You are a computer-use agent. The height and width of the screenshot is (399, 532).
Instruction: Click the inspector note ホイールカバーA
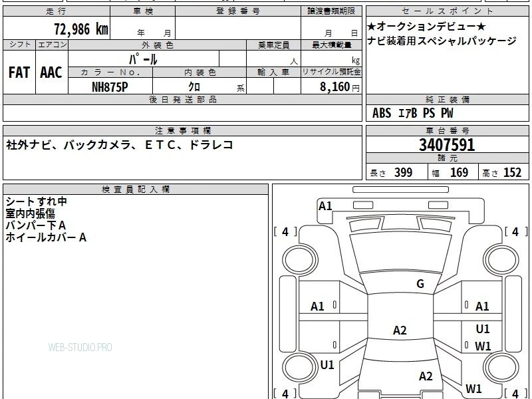[x=46, y=237]
